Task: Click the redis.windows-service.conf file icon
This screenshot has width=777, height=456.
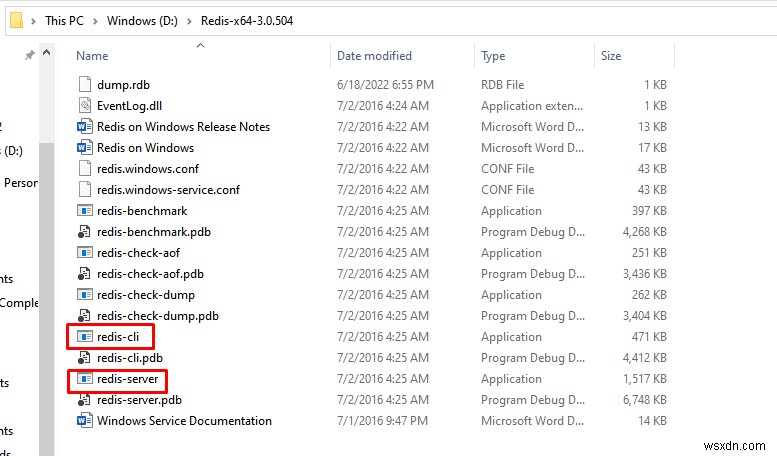Action: pos(85,190)
